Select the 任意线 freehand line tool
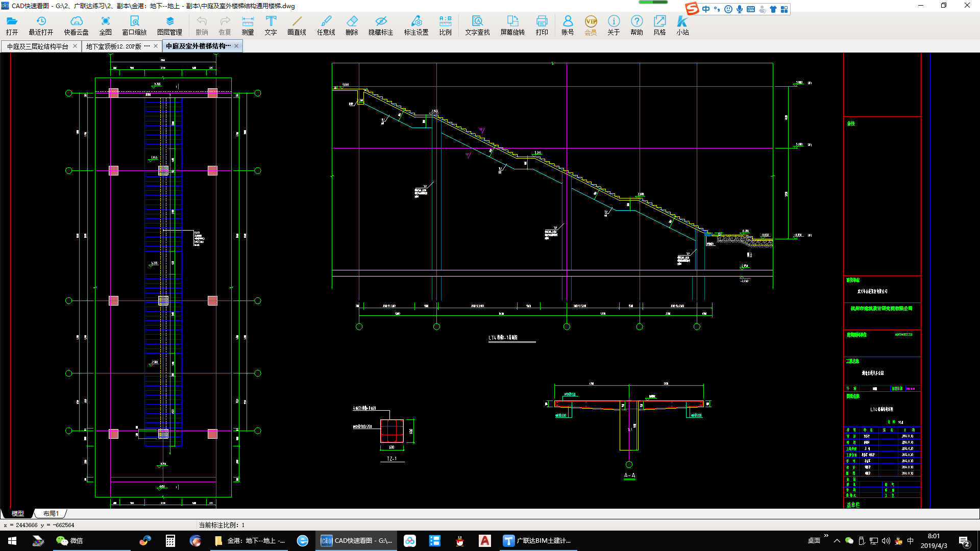 pyautogui.click(x=326, y=25)
